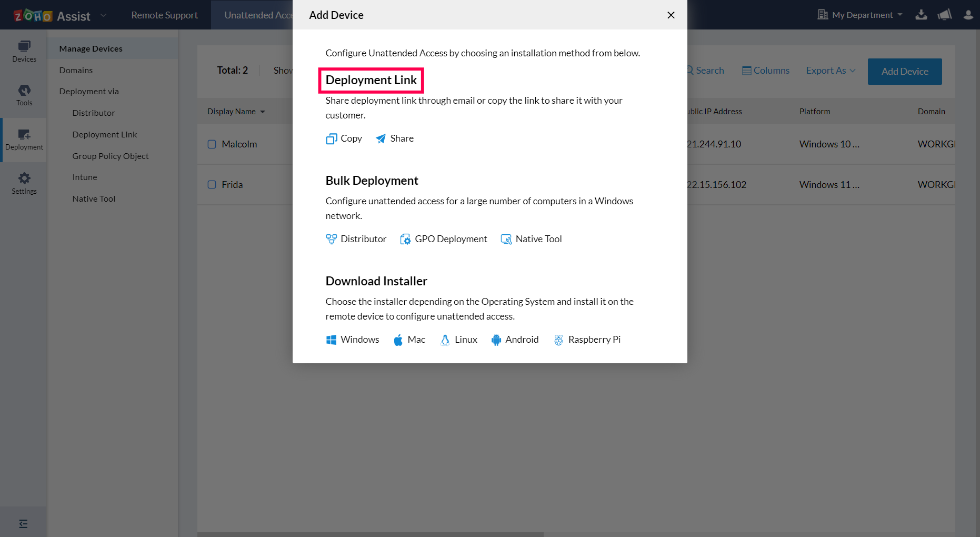Collapse the sidebar using bottom arrow
Screen dimensions: 980x537
tap(23, 523)
